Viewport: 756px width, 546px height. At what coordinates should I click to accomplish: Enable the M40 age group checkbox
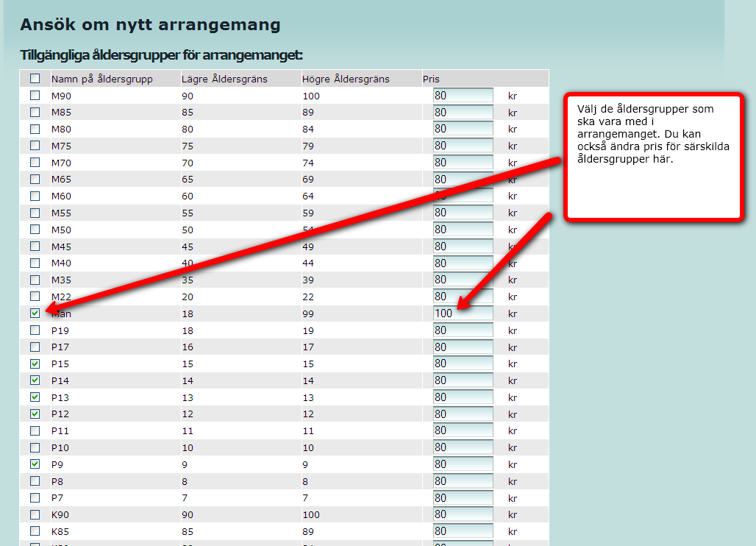[35, 263]
